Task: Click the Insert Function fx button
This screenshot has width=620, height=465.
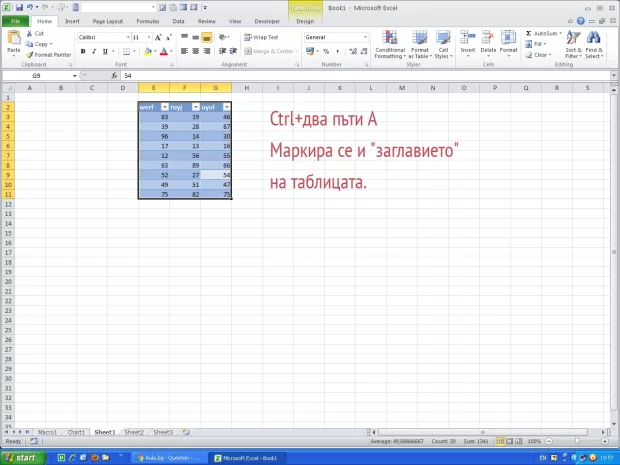Action: tap(114, 76)
